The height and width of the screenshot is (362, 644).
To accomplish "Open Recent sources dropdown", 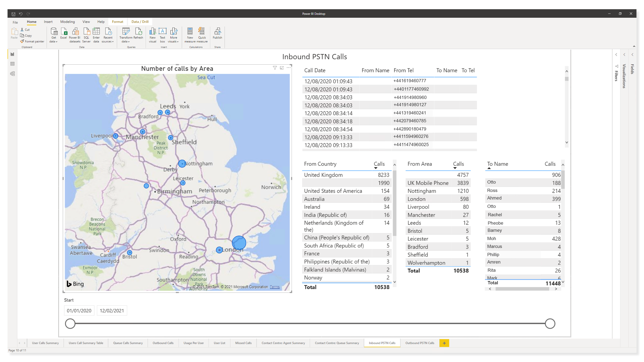I will coord(108,35).
